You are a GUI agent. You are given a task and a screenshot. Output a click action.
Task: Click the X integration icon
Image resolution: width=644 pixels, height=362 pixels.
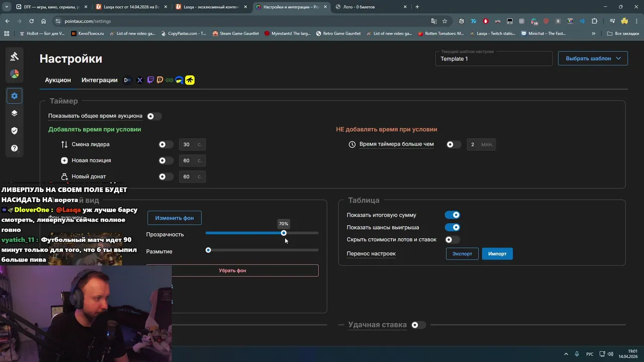140,80
